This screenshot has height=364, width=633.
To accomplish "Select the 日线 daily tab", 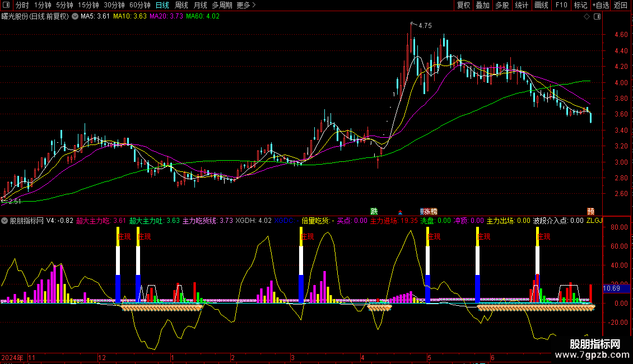I will [x=162, y=5].
